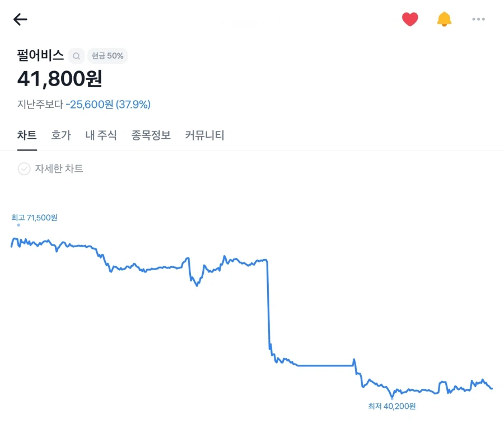Click the 펄어비스 stock name

(40, 56)
